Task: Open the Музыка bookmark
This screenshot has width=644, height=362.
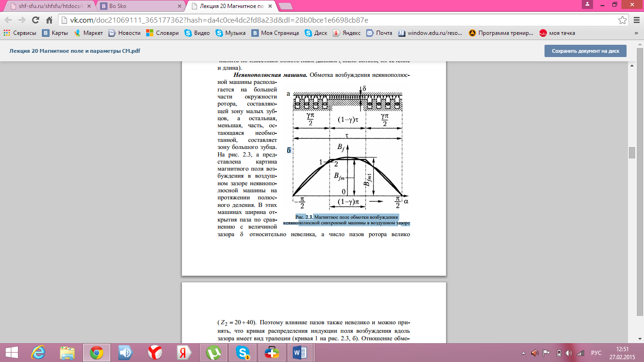Action: [231, 33]
